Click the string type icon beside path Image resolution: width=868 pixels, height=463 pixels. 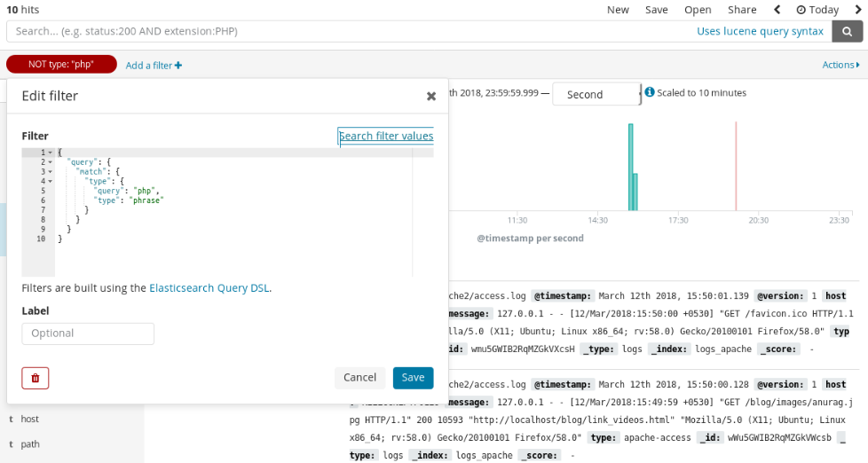[x=11, y=443]
